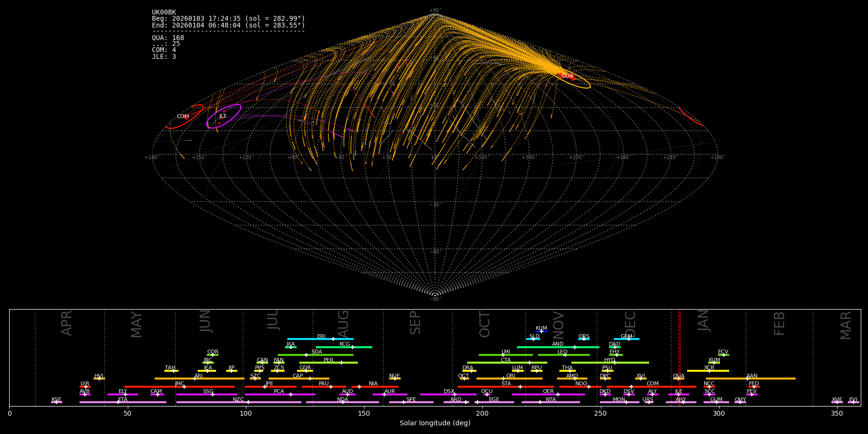Click the LEO shower label in the timeline
The width and height of the screenshot is (868, 434).
point(562,352)
